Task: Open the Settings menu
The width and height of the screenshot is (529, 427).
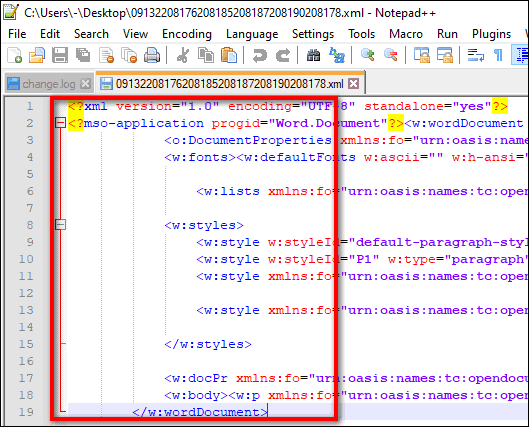Action: [313, 34]
